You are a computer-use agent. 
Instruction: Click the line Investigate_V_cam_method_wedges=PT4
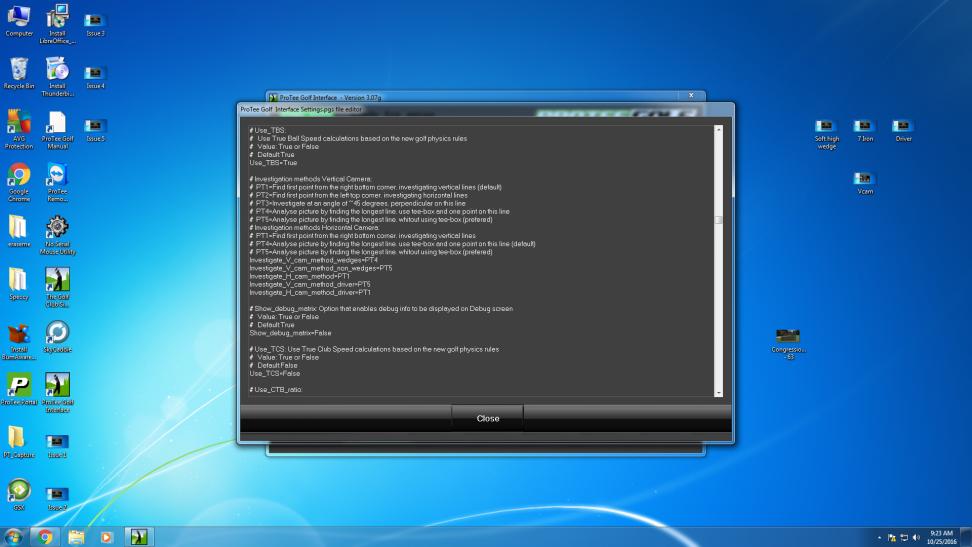pyautogui.click(x=313, y=260)
